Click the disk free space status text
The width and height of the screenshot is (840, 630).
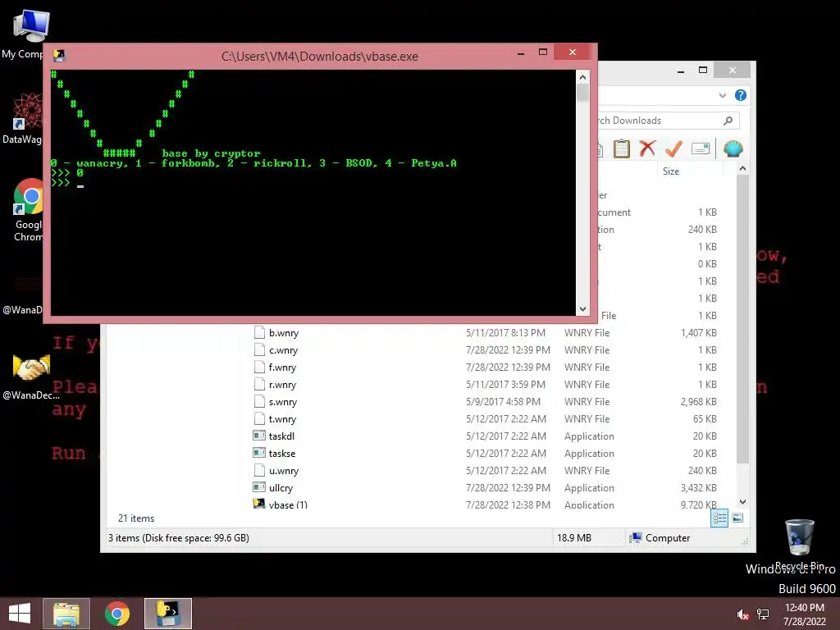[x=178, y=537]
